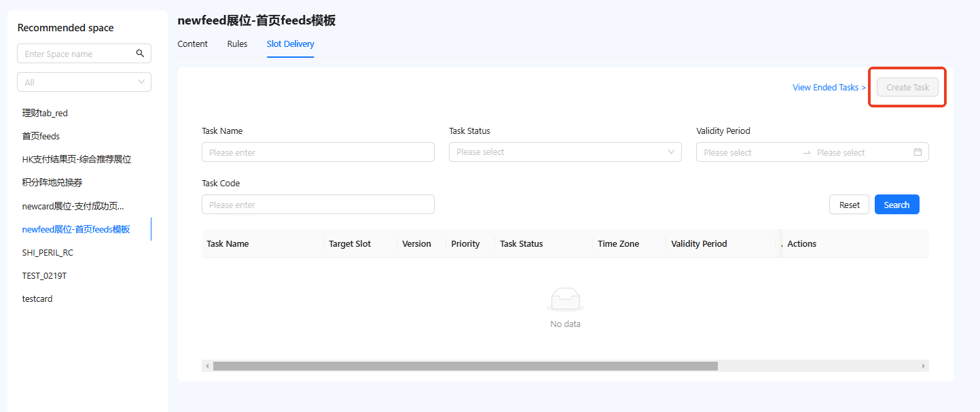Screen dimensions: 980x412
Task: Expand the All filter dropdown
Action: pos(84,82)
